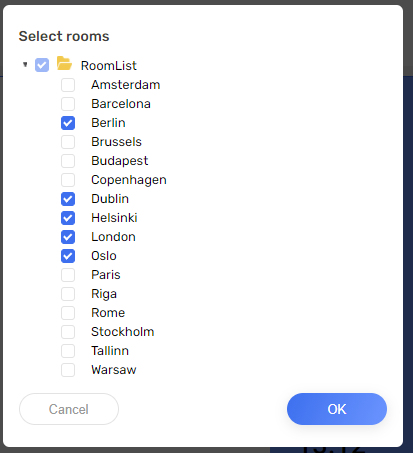
Task: Uncheck the Helsinki checkbox
Action: [x=68, y=218]
